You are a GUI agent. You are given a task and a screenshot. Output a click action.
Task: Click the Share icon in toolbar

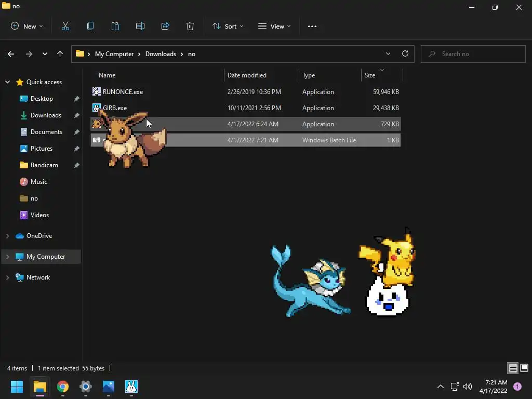[165, 26]
